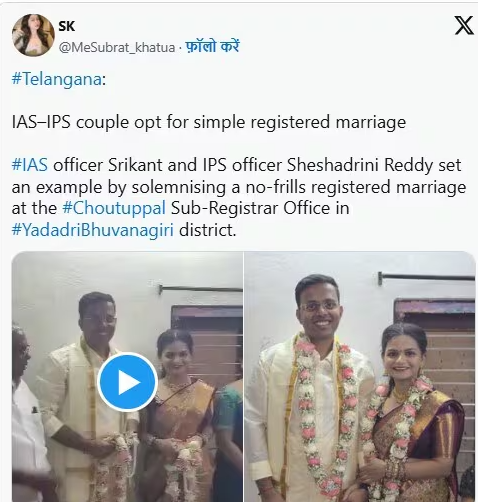Image resolution: width=478 pixels, height=502 pixels.
Task: Open the #Telangana hashtag
Action: (57, 79)
